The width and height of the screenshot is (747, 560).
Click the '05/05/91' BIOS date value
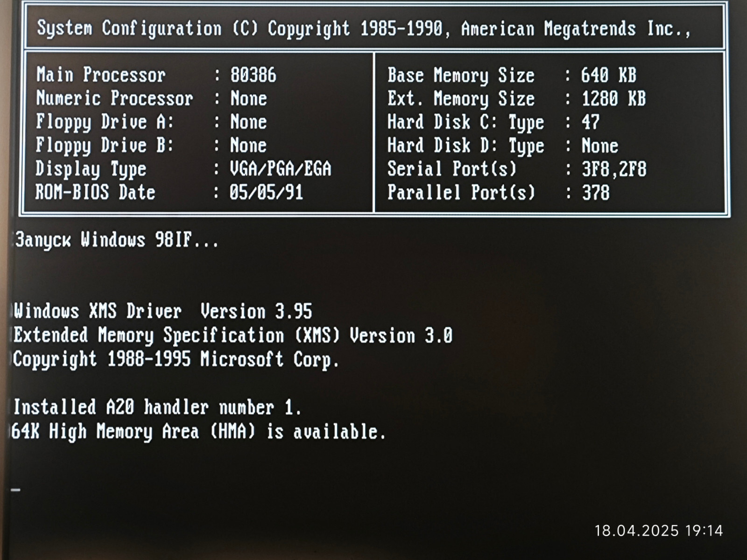click(x=266, y=192)
